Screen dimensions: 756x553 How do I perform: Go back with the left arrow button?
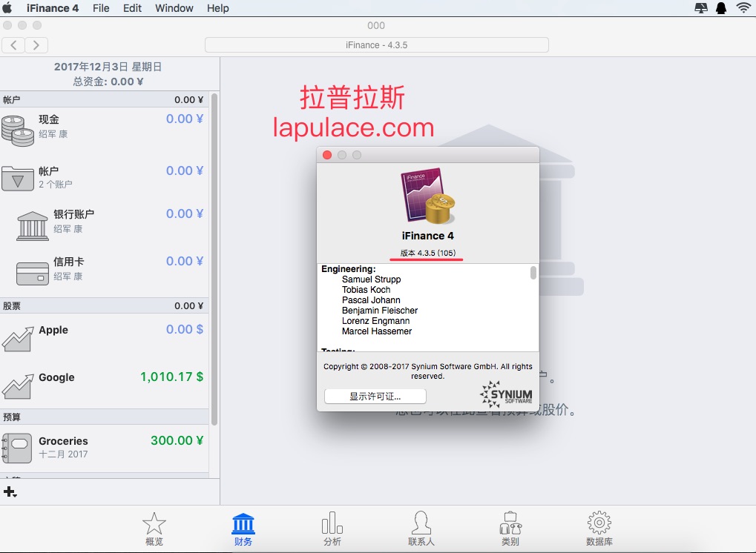13,45
